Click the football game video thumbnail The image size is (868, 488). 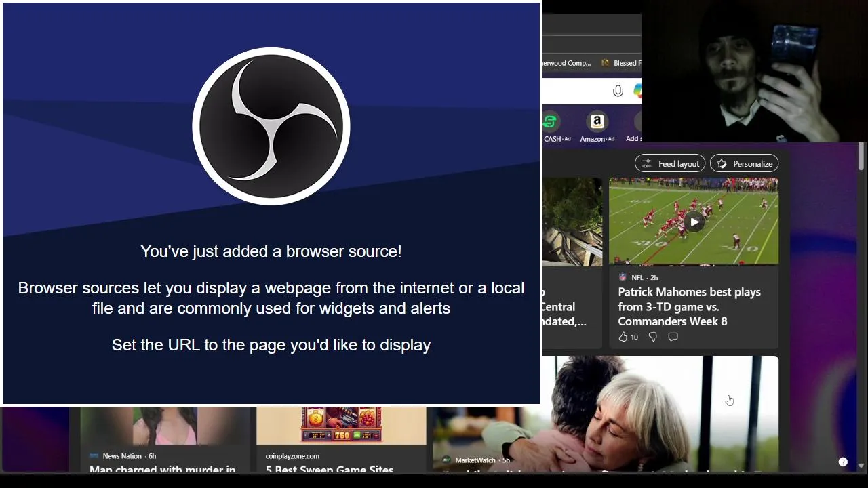coord(694,221)
